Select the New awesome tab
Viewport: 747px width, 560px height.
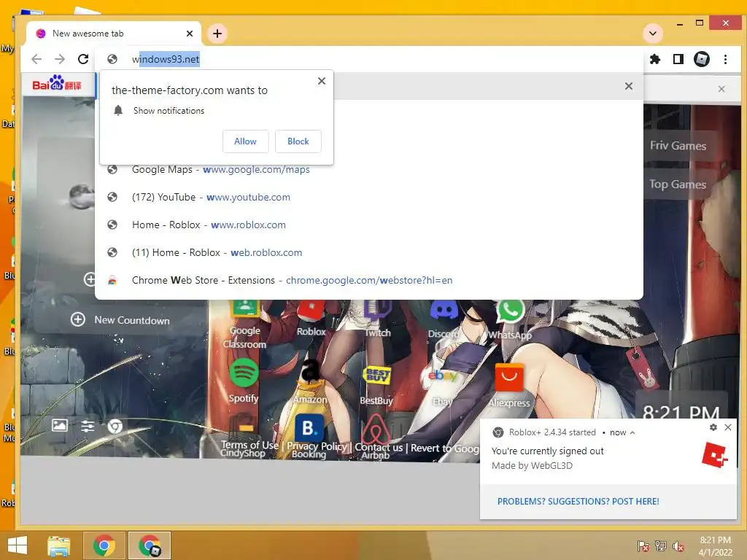coord(113,34)
